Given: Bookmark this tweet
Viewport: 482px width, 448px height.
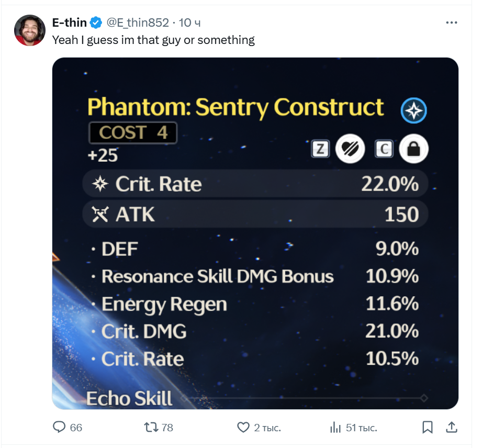Looking at the screenshot, I should coord(427,427).
